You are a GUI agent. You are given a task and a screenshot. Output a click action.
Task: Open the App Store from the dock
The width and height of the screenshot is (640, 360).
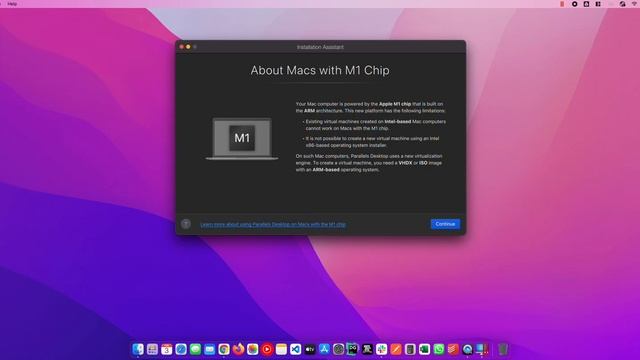(x=324, y=349)
